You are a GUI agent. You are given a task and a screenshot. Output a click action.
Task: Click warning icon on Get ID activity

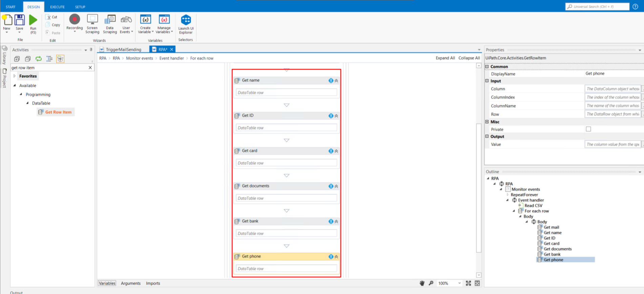click(x=331, y=116)
